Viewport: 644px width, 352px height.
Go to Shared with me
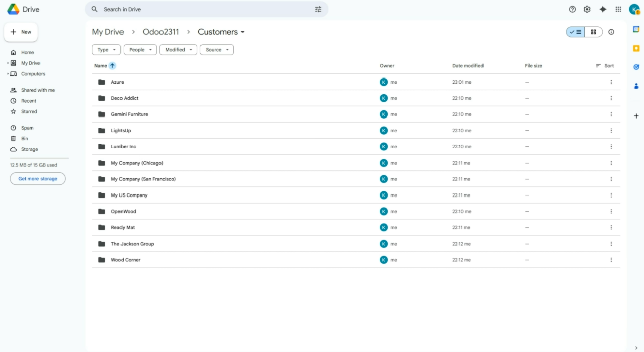(x=37, y=90)
